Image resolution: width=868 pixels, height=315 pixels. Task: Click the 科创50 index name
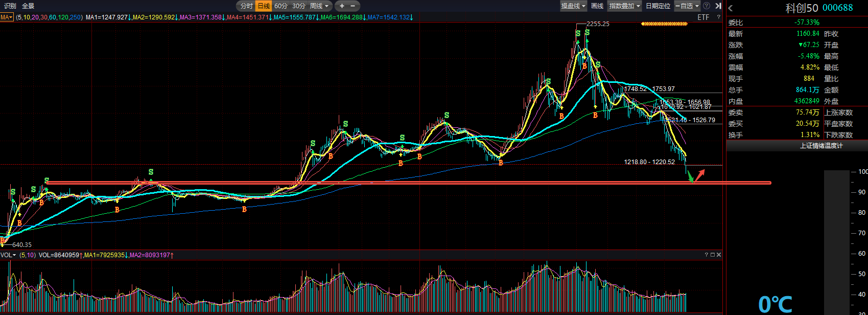tap(802, 8)
